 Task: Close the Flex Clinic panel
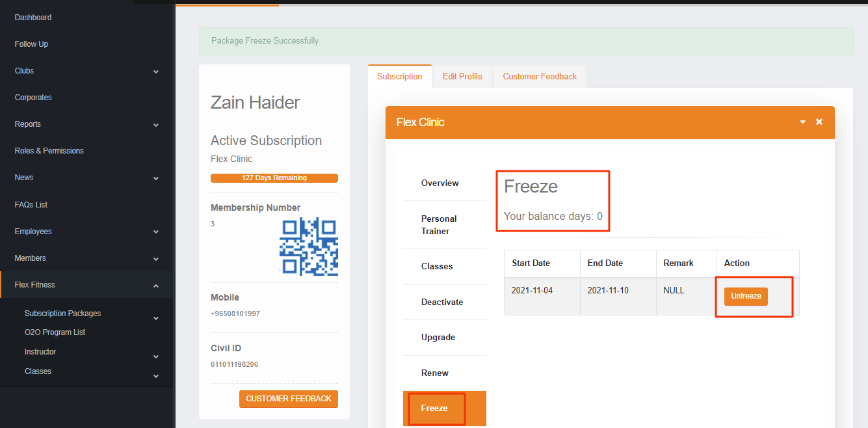click(x=819, y=122)
